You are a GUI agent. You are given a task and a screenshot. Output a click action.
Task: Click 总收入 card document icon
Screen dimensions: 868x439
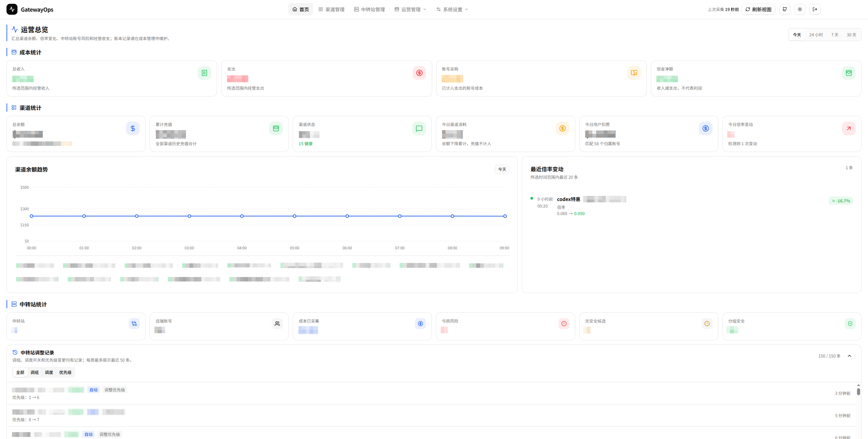(x=204, y=73)
